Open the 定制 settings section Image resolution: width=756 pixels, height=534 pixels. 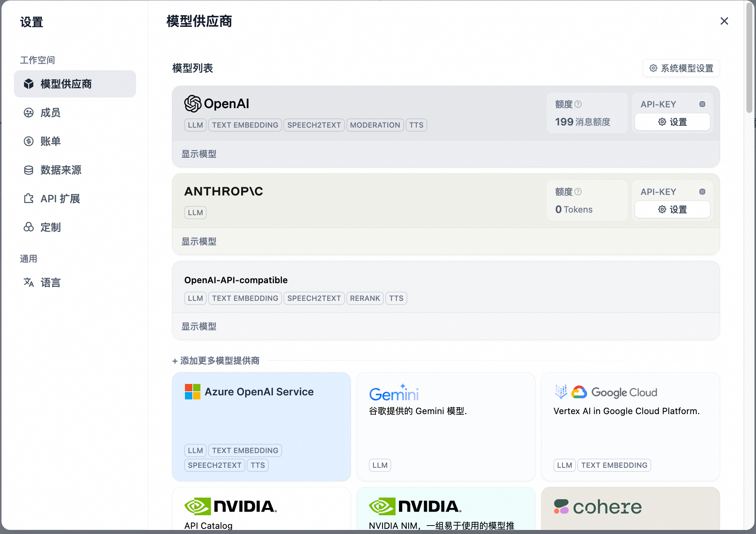(75, 227)
